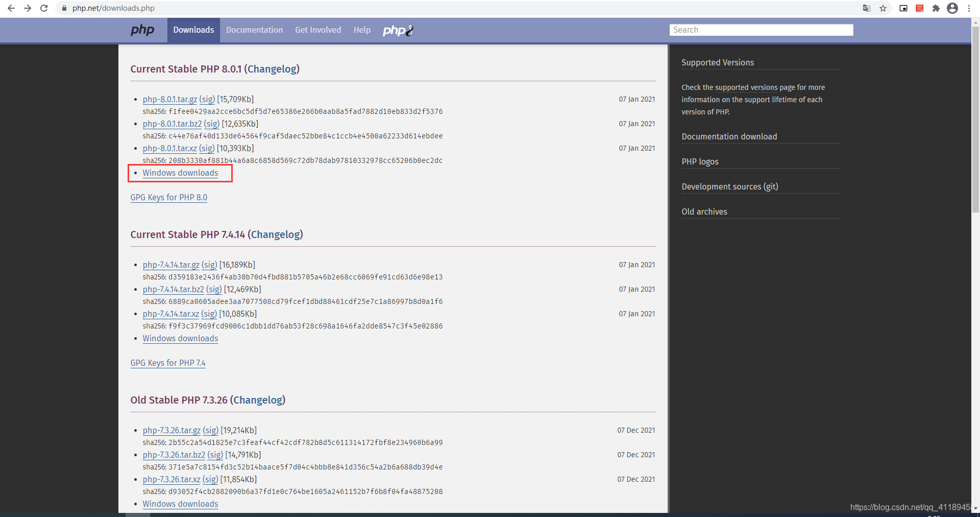Screen dimensions: 980x517
Task: Switch to the Documentation tab
Action: tap(254, 30)
